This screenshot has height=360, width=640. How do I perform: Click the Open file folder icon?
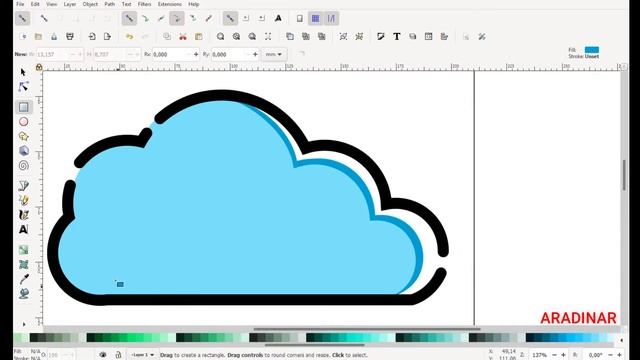(38, 37)
